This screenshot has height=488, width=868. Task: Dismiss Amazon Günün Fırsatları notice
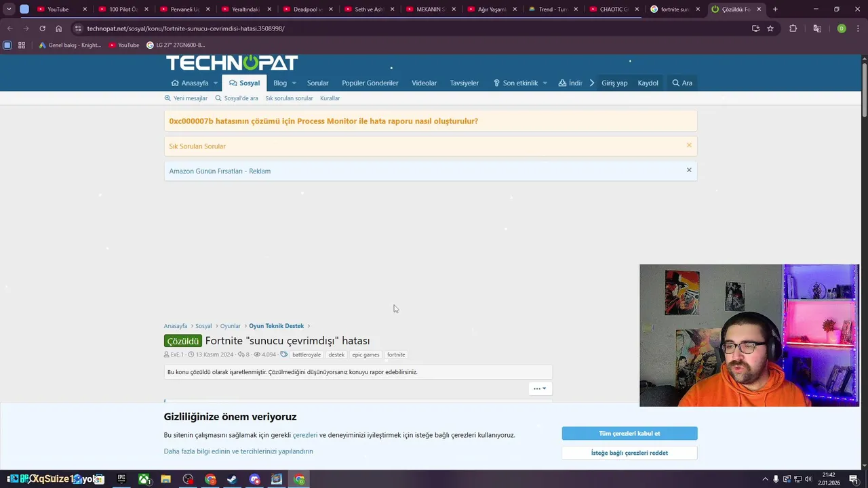(x=689, y=170)
